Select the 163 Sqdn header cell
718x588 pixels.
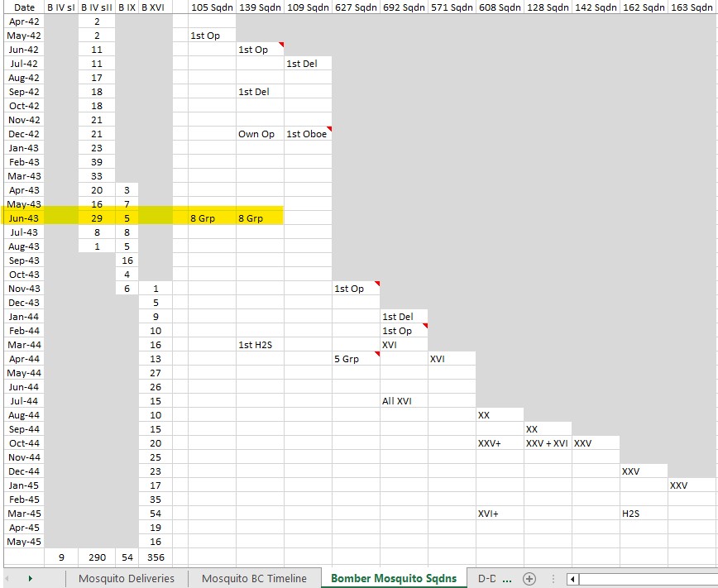coord(692,7)
